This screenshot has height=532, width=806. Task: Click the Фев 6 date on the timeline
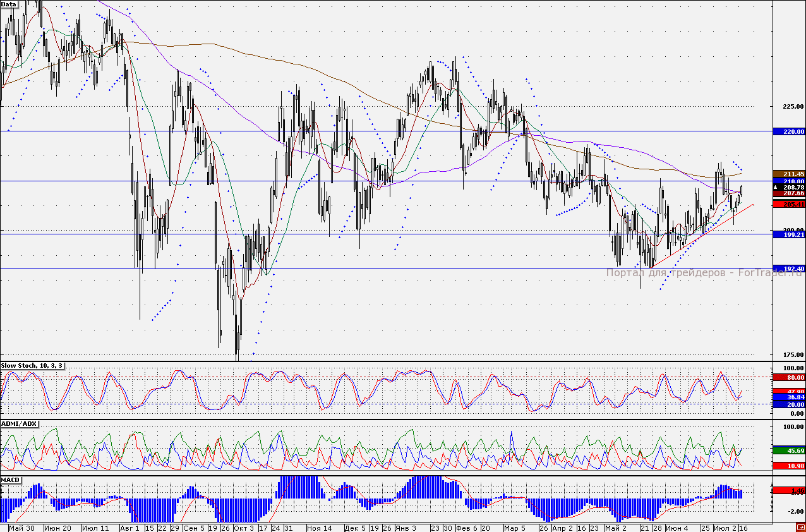point(466,527)
